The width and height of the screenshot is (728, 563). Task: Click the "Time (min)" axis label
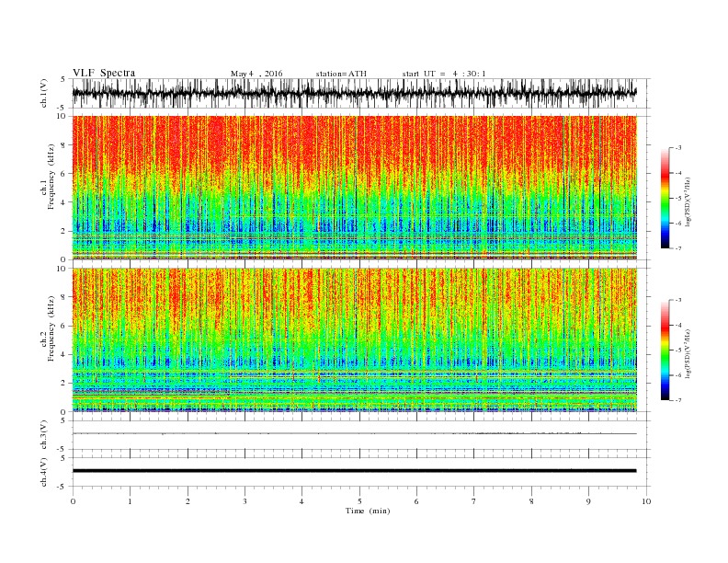click(368, 511)
